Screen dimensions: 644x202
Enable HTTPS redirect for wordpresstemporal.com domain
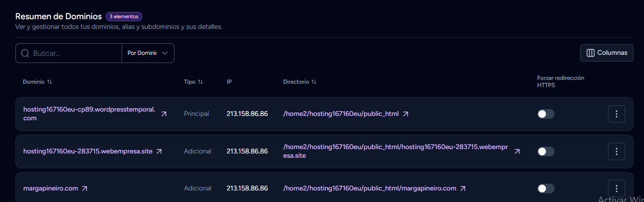[545, 114]
